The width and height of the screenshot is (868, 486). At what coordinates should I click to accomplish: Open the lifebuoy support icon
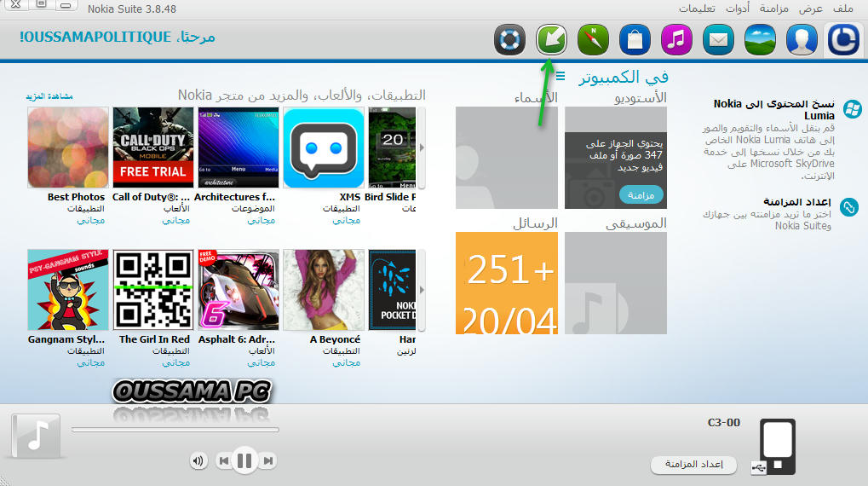click(x=509, y=39)
